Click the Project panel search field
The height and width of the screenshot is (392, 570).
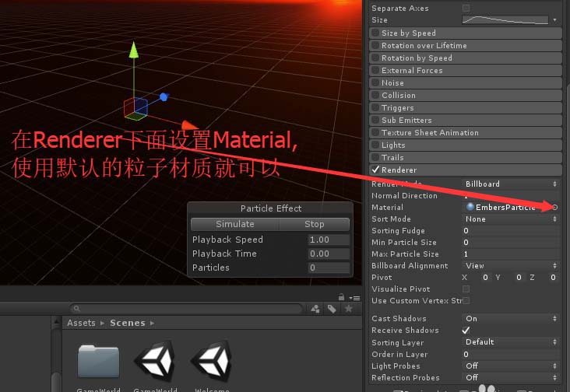point(186,309)
